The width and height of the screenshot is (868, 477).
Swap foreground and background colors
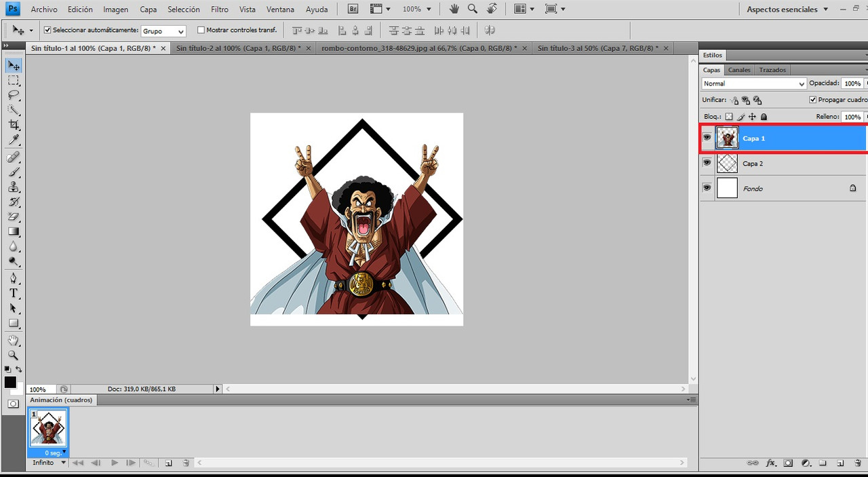point(19,369)
